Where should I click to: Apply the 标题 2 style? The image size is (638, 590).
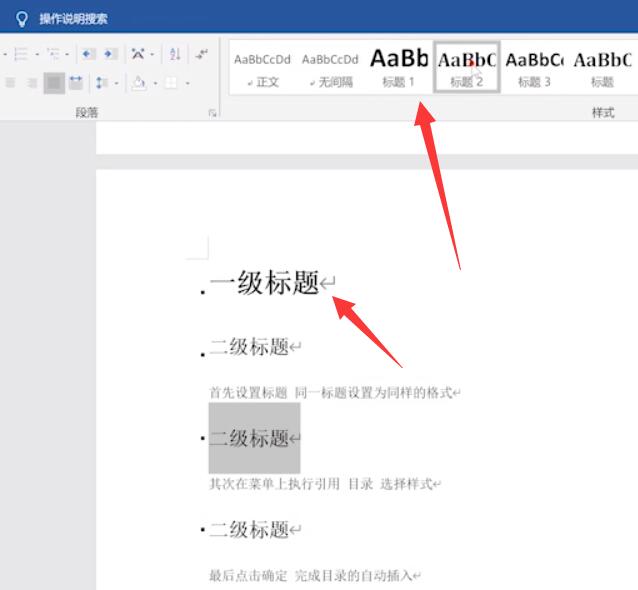tap(467, 68)
